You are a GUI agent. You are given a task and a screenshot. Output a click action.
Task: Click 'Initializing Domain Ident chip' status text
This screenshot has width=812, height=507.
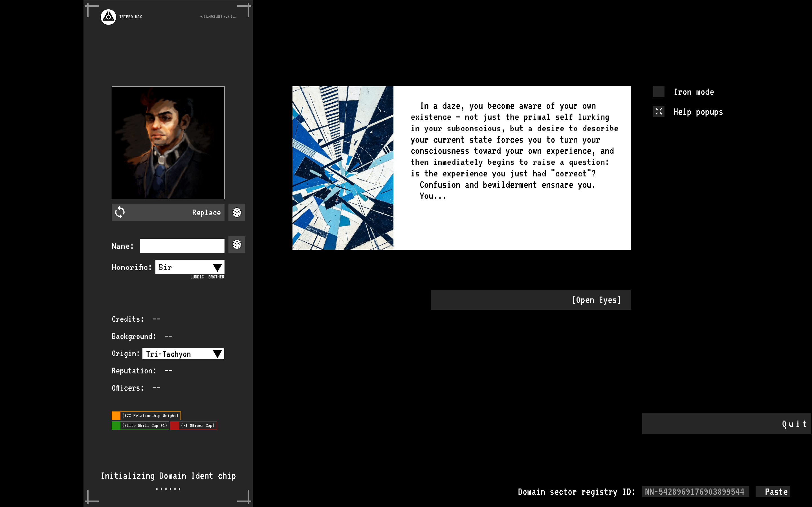(x=168, y=476)
